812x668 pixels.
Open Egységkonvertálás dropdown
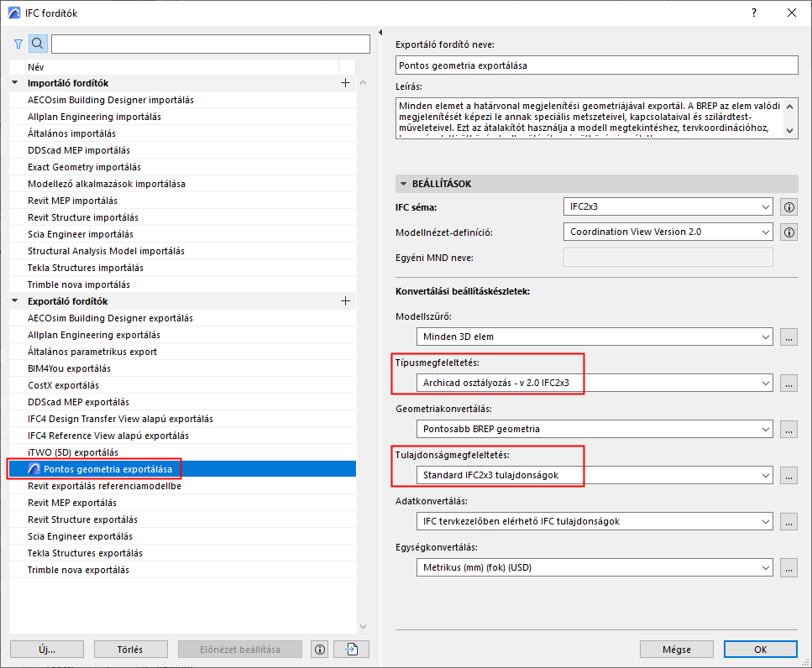click(595, 567)
